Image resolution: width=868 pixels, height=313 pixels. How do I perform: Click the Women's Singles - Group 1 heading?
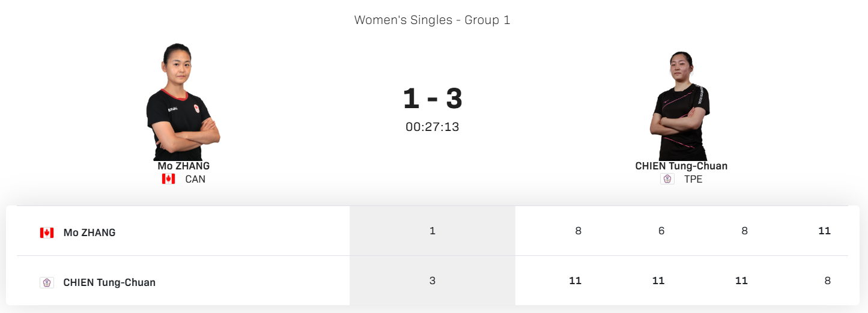(432, 20)
